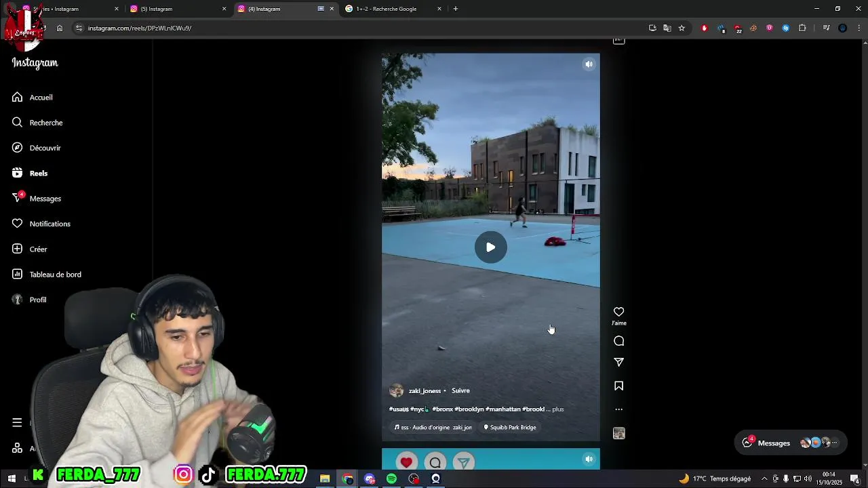
Task: Open #brooklyn hashtag
Action: click(x=469, y=409)
